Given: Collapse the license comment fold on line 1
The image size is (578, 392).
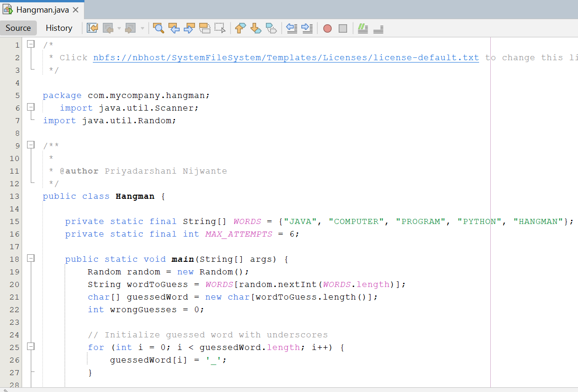Looking at the screenshot, I should [x=31, y=44].
